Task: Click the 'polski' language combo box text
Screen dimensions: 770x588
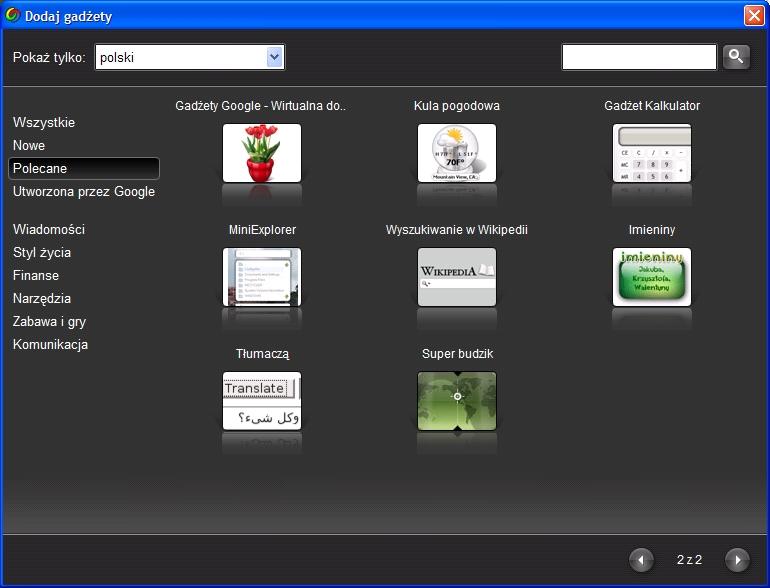Action: pyautogui.click(x=117, y=57)
